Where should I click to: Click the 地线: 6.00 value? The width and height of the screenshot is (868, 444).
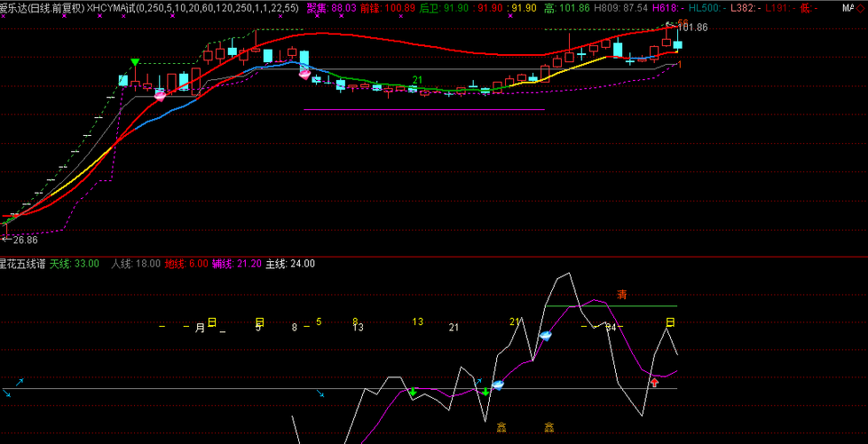click(186, 264)
